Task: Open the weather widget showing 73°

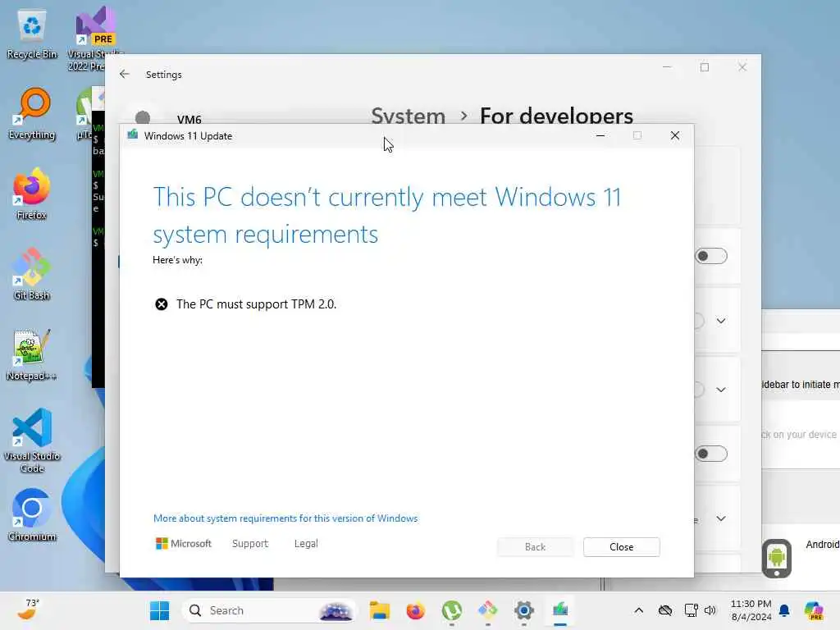Action: 29,609
